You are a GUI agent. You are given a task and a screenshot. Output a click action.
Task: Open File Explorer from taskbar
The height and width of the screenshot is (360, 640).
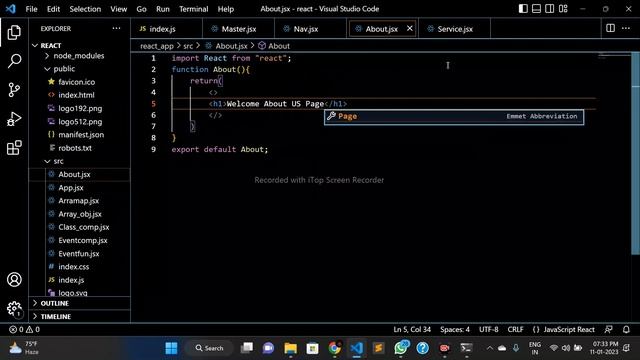(x=291, y=348)
